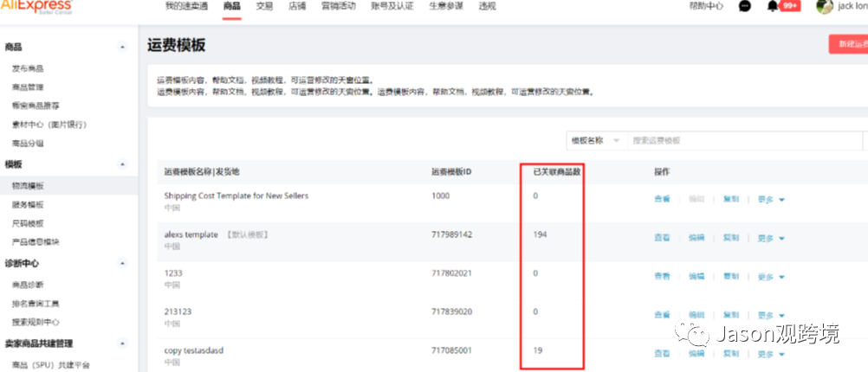The image size is (868, 372).
Task: Click template ID 717989142
Action: click(451, 234)
